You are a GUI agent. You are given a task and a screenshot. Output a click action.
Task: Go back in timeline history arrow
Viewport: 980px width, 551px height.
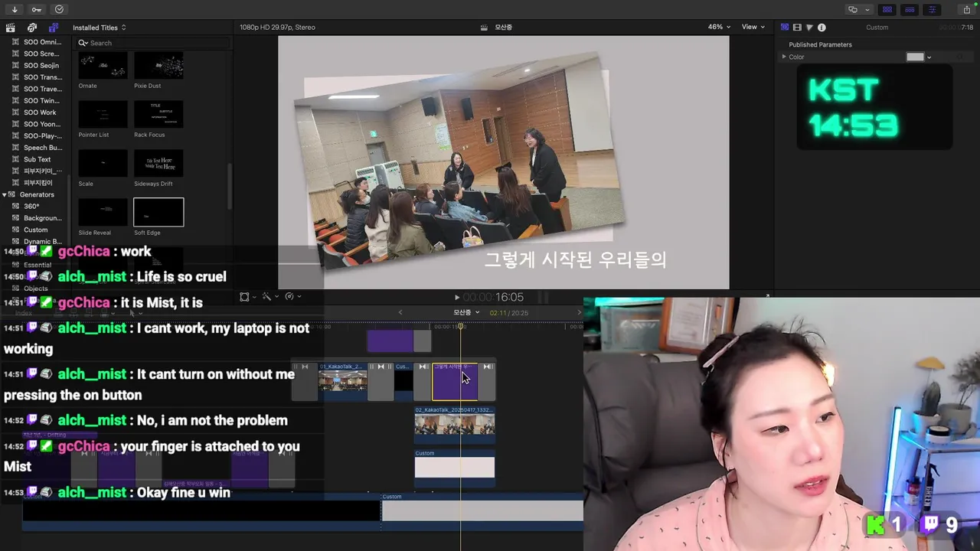pyautogui.click(x=400, y=312)
